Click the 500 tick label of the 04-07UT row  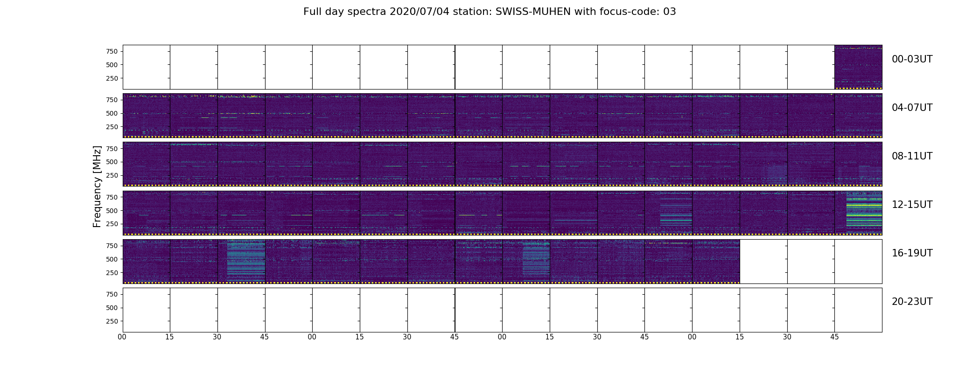[x=112, y=113]
